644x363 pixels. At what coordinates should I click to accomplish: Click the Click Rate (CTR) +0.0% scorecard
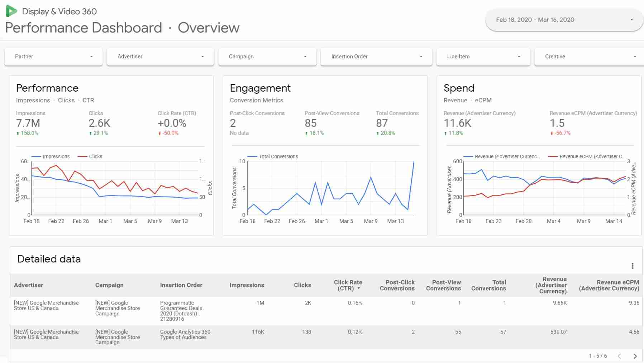(x=177, y=123)
